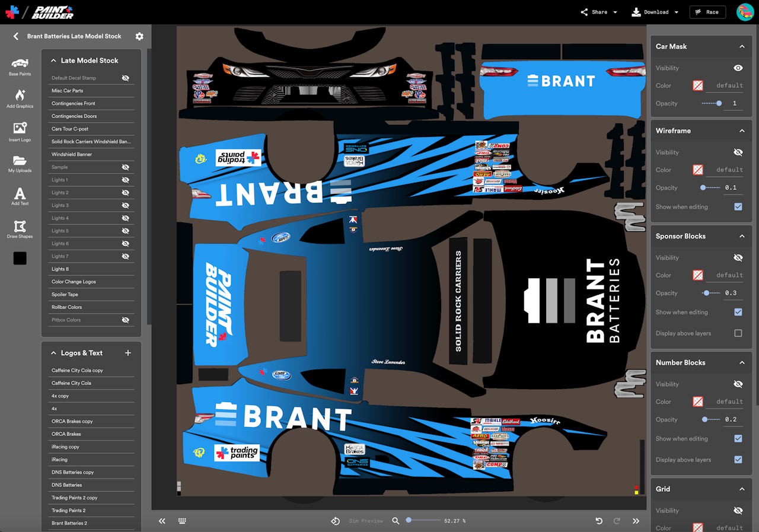Open the black color swatch in sidebar
This screenshot has height=532, width=759.
[x=20, y=258]
